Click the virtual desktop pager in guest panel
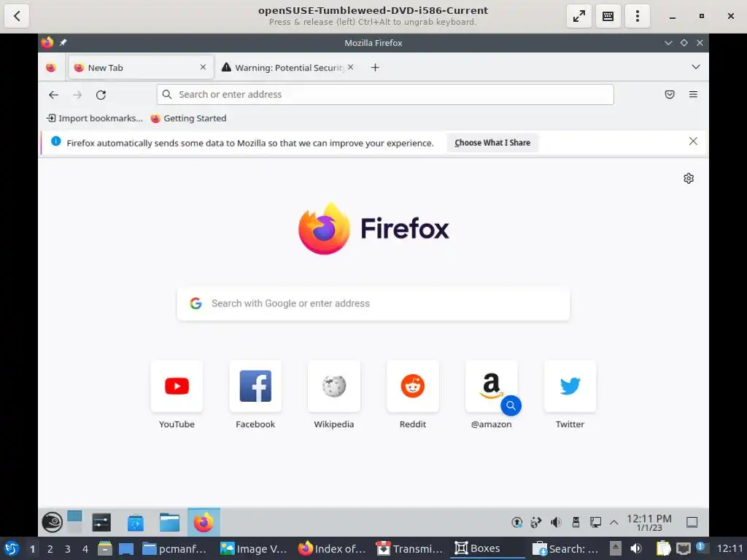Viewport: 747px width, 560px height. point(74,522)
